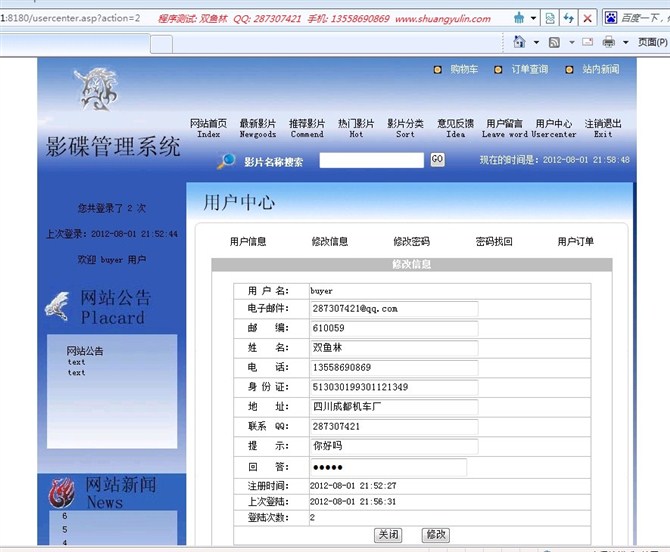Click bullet icon beside 站内新闻

[569, 70]
